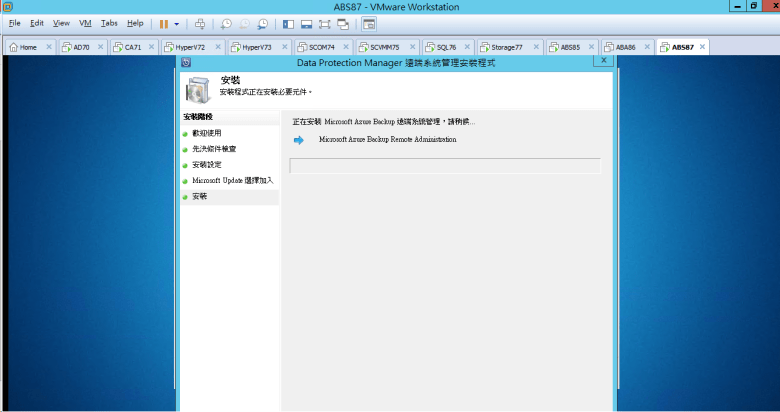The height and width of the screenshot is (412, 780).
Task: Switch to the HyperV72 tab
Action: click(x=190, y=47)
